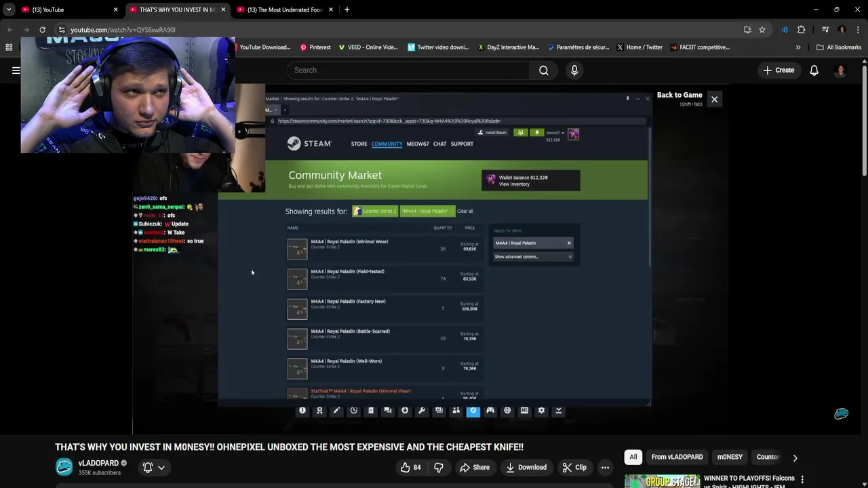Open the YouTube account avatar menu

pyautogui.click(x=841, y=70)
